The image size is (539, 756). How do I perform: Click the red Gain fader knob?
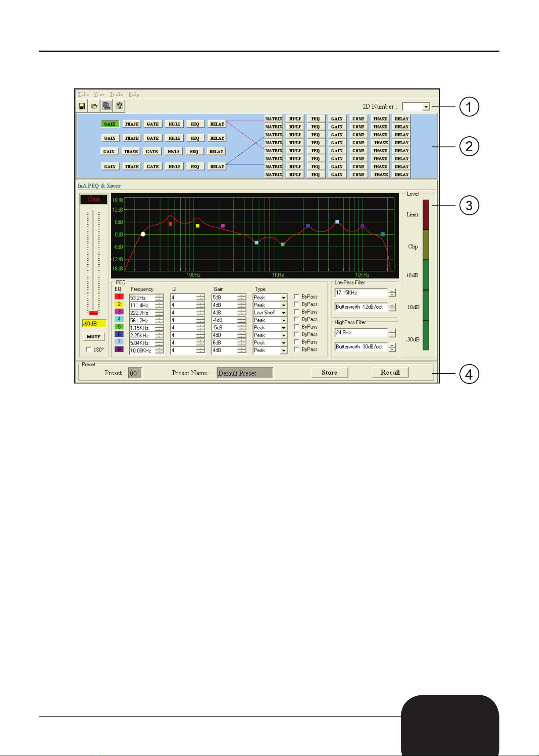[93, 313]
